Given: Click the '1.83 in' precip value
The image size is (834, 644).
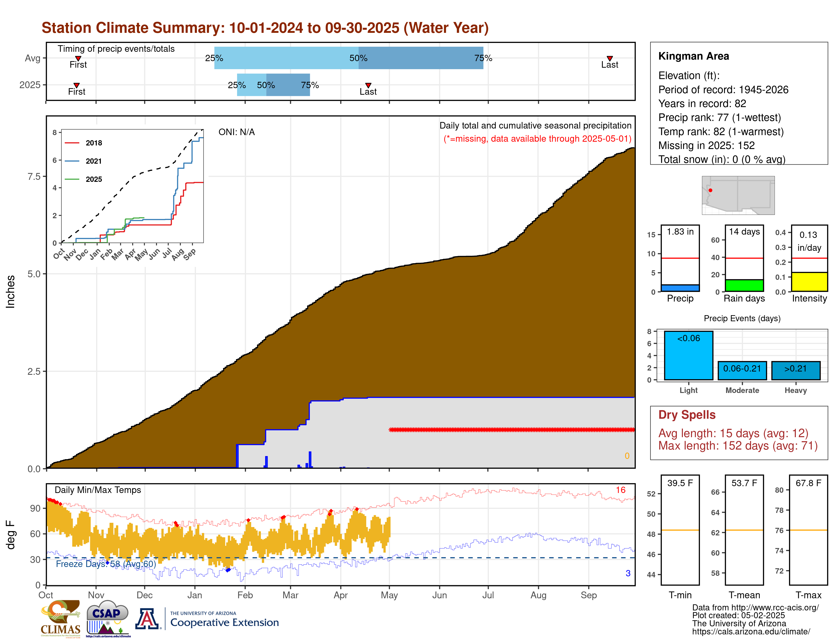Looking at the screenshot, I should 680,232.
